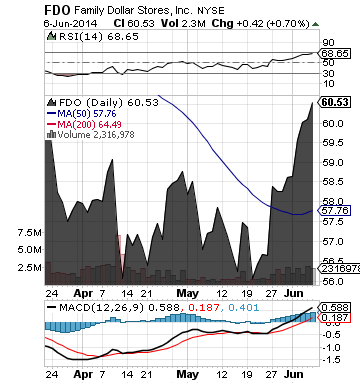The width and height of the screenshot is (360, 384).
Task: Click the 60.53 last price tag
Action: [x=335, y=102]
